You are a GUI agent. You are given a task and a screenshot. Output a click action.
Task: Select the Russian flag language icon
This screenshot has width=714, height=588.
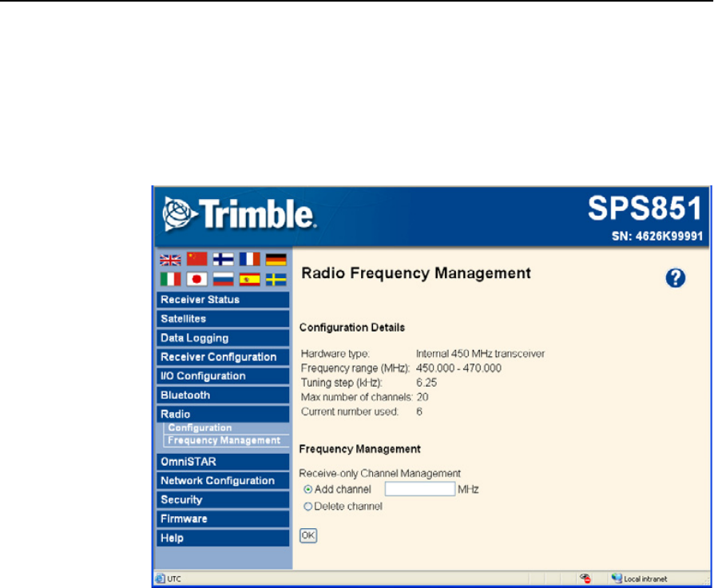(223, 279)
